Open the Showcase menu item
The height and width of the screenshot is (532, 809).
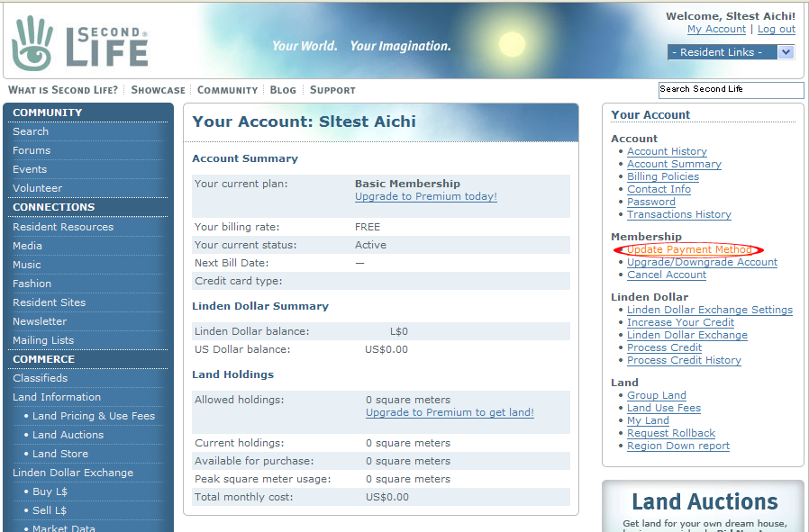[x=158, y=90]
